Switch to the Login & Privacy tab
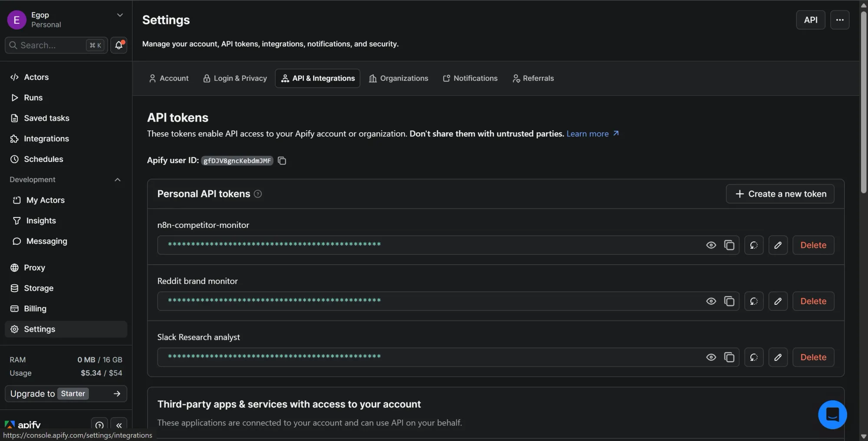 tap(235, 79)
